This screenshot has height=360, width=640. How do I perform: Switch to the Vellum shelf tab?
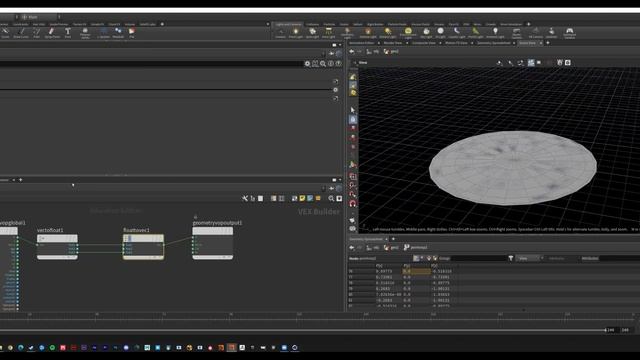point(358,24)
